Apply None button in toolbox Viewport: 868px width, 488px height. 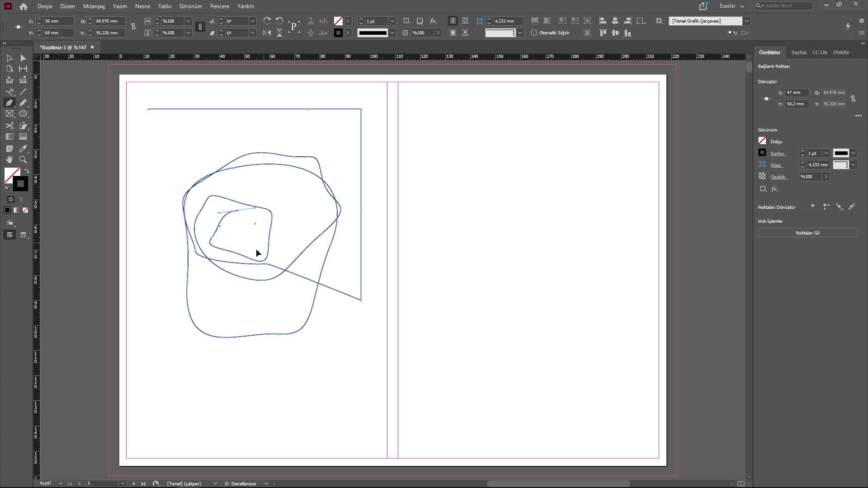click(x=25, y=210)
